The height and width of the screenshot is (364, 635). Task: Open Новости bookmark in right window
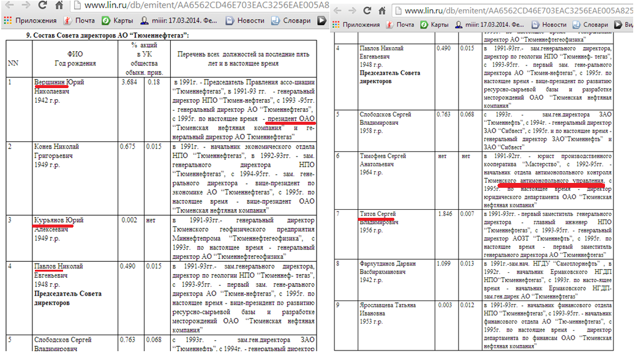pyautogui.click(x=549, y=24)
